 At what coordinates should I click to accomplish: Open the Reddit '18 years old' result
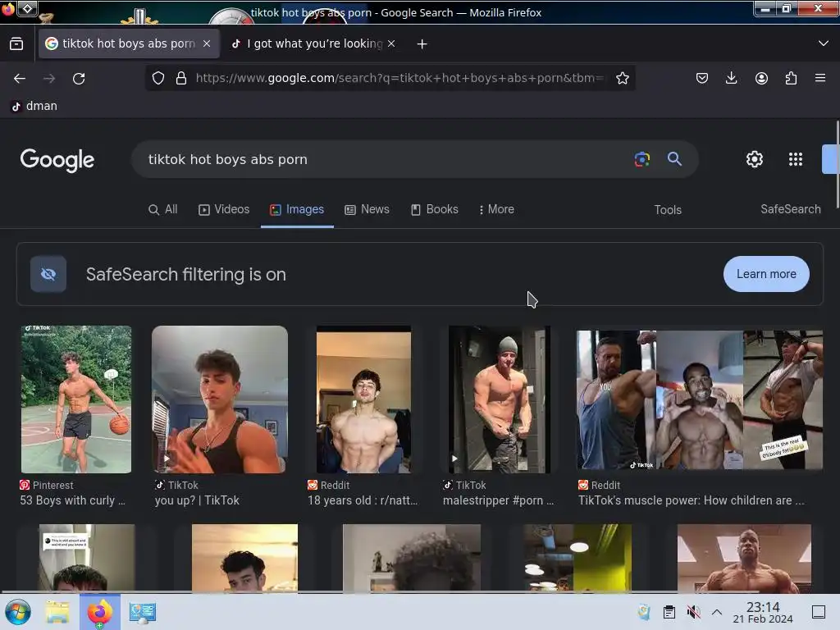[363, 500]
